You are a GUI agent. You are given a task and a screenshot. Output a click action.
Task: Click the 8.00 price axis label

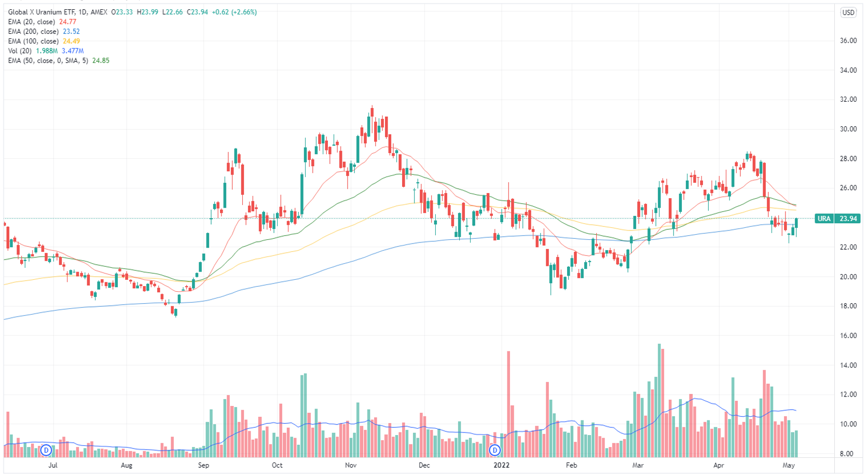click(x=846, y=454)
